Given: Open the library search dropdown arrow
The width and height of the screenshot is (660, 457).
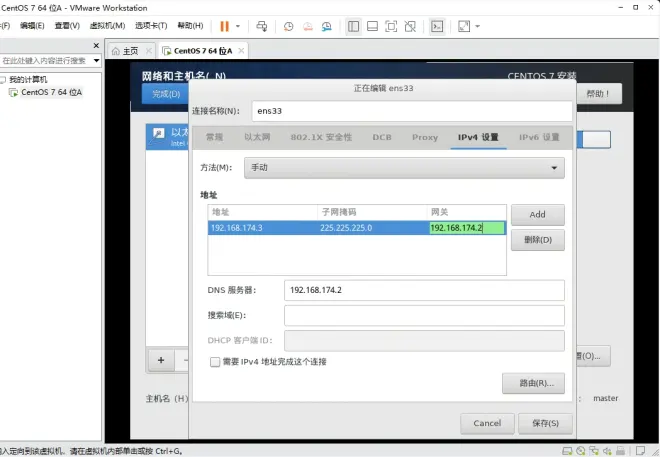Looking at the screenshot, I should click(x=96, y=61).
